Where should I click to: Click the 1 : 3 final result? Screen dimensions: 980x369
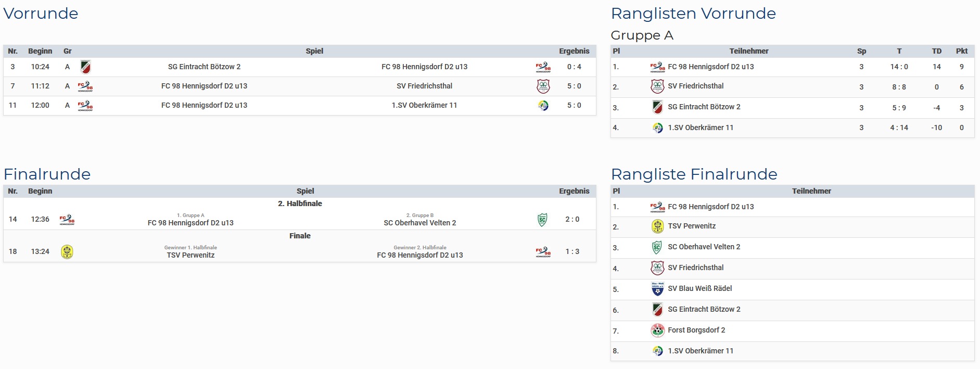point(572,251)
